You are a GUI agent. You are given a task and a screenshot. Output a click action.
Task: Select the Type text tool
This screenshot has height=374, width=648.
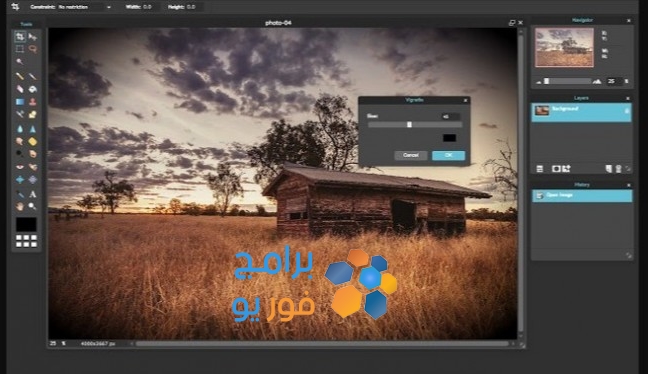coord(33,194)
